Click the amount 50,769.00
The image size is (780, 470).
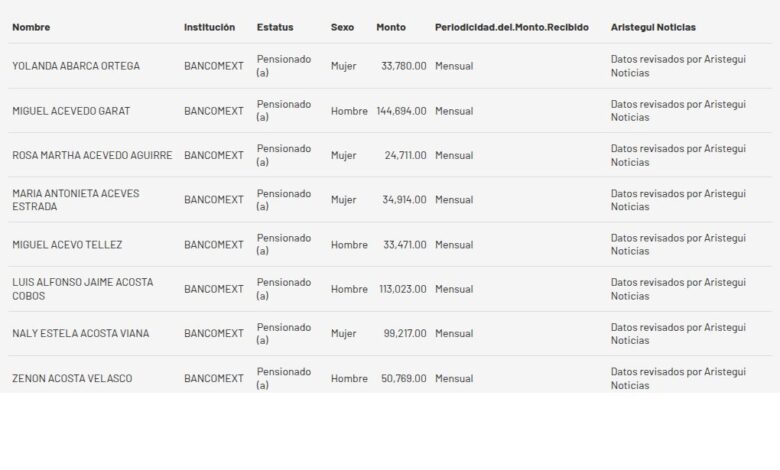pyautogui.click(x=405, y=378)
